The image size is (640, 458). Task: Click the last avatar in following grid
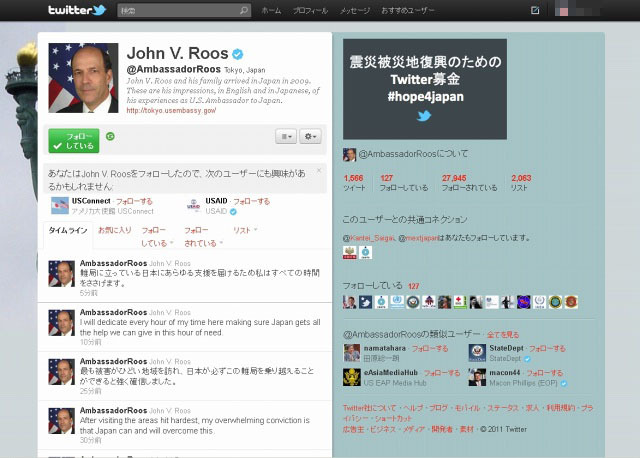[571, 302]
